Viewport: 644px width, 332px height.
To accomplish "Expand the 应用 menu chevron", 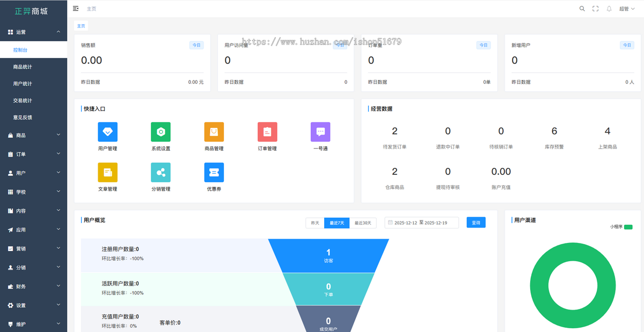I will (58, 230).
